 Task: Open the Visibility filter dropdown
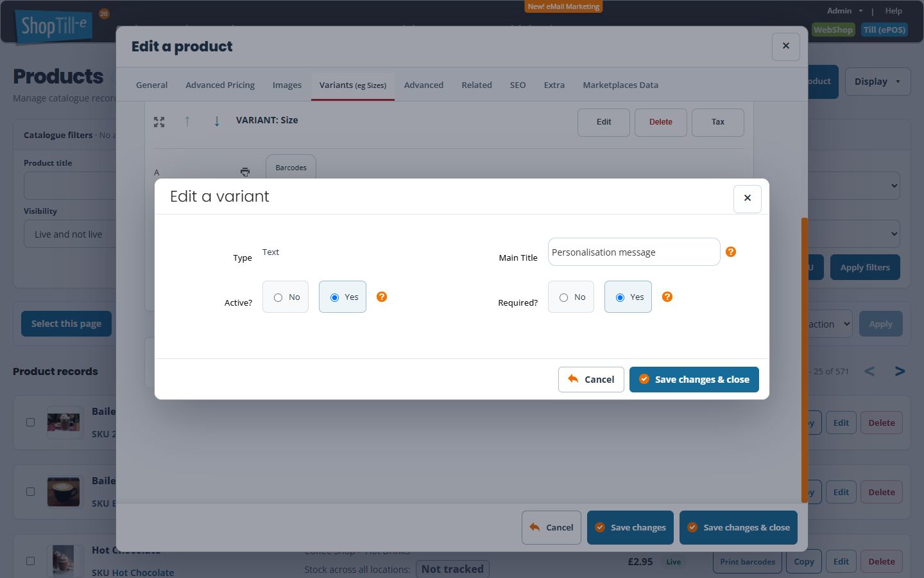(x=71, y=234)
